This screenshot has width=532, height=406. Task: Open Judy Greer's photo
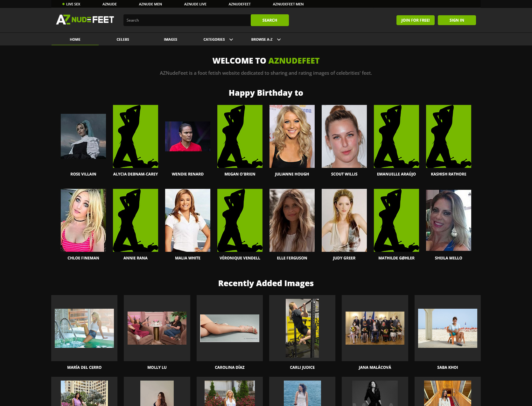[x=344, y=220]
